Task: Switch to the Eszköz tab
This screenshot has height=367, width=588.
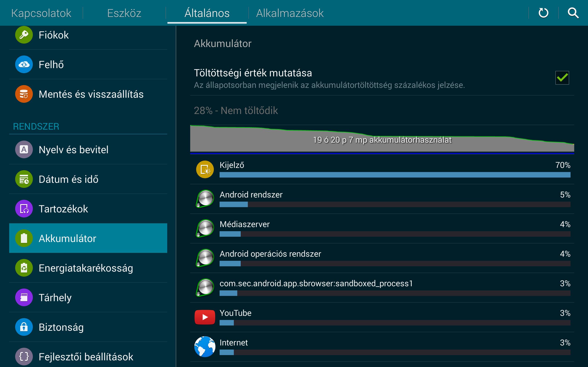Action: 124,13
